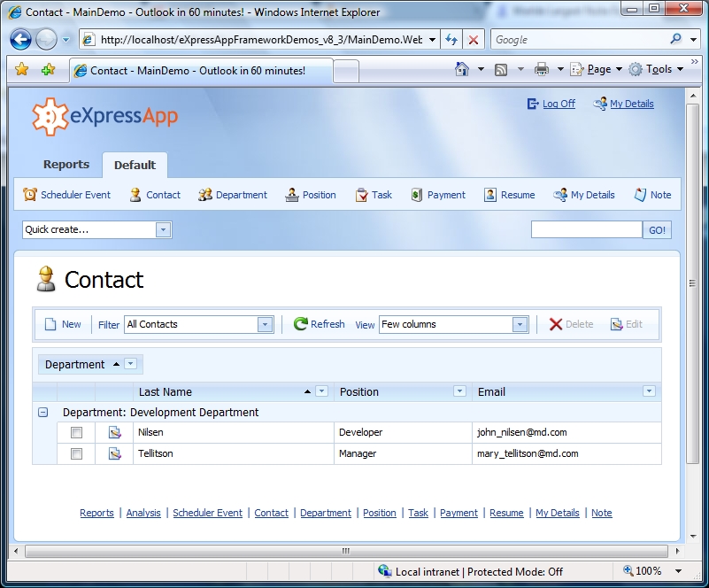This screenshot has height=588, width=709.
Task: Open the Quick create dropdown
Action: pyautogui.click(x=163, y=229)
